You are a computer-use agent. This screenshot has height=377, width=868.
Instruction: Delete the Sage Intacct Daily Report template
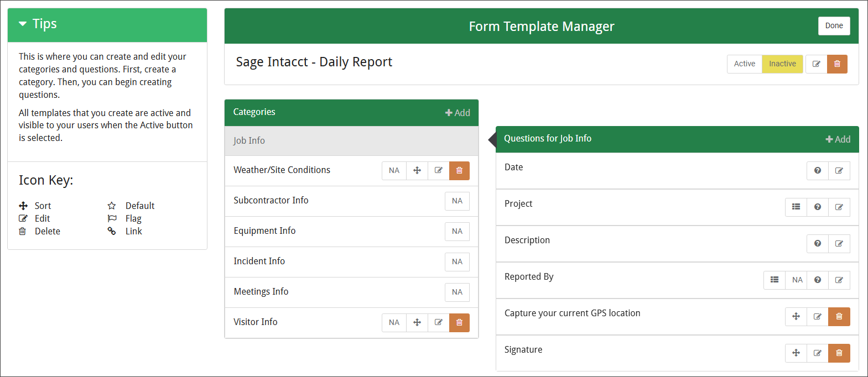click(x=837, y=64)
